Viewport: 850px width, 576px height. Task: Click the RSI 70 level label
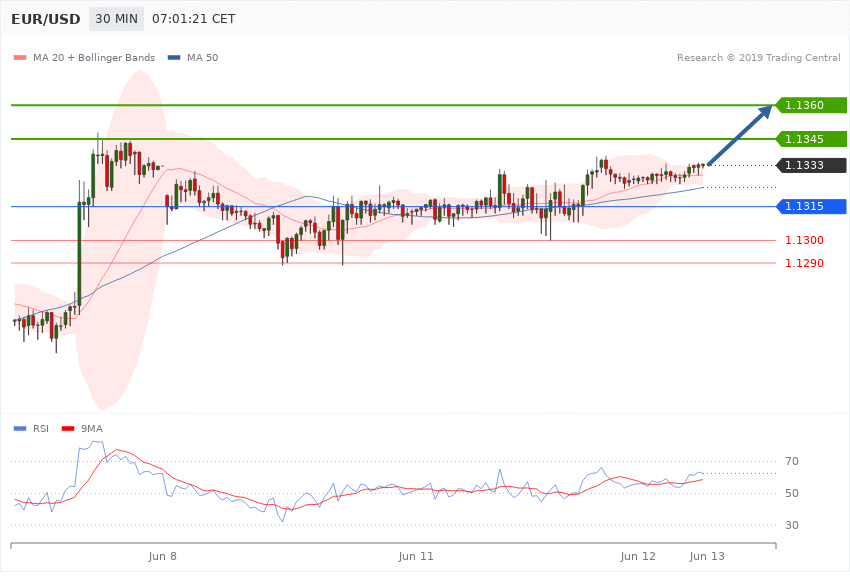point(792,461)
